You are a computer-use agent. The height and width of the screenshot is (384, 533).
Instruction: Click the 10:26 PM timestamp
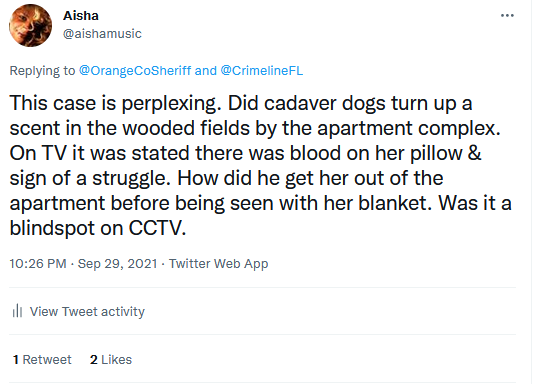(38, 264)
